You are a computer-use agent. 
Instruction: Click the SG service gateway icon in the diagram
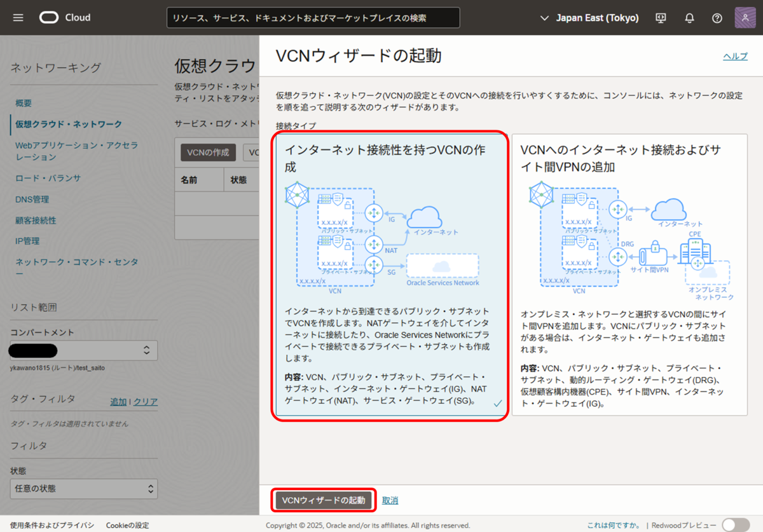point(374,265)
